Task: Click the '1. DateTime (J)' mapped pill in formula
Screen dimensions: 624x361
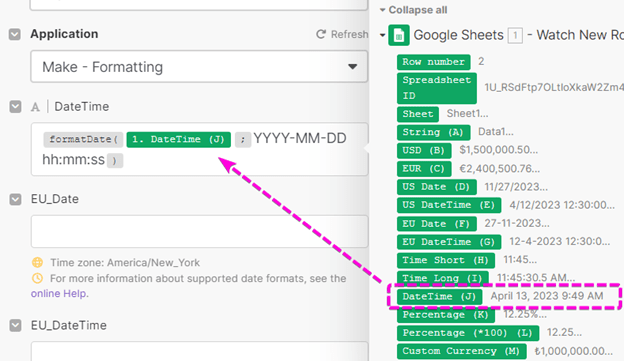Action: 179,139
